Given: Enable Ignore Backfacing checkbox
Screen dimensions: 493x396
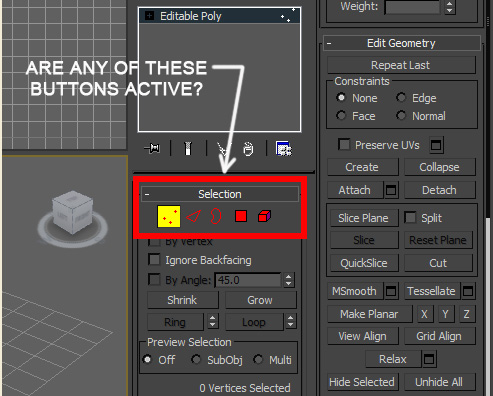Looking at the screenshot, I should pyautogui.click(x=154, y=260).
